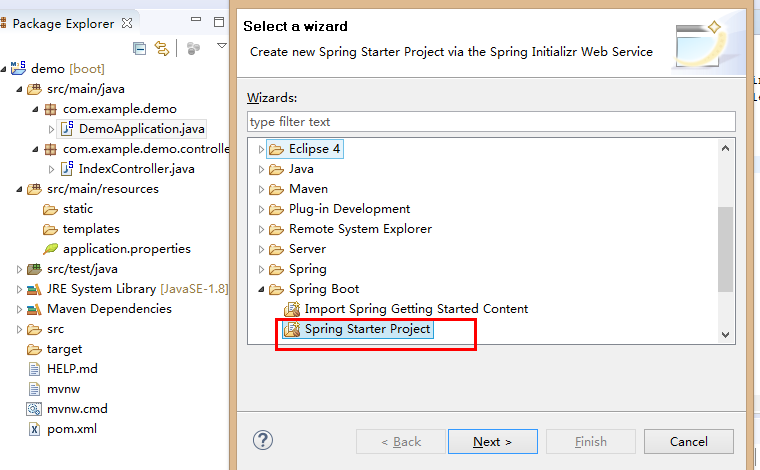Select Import Spring Getting Started Content

coord(416,309)
